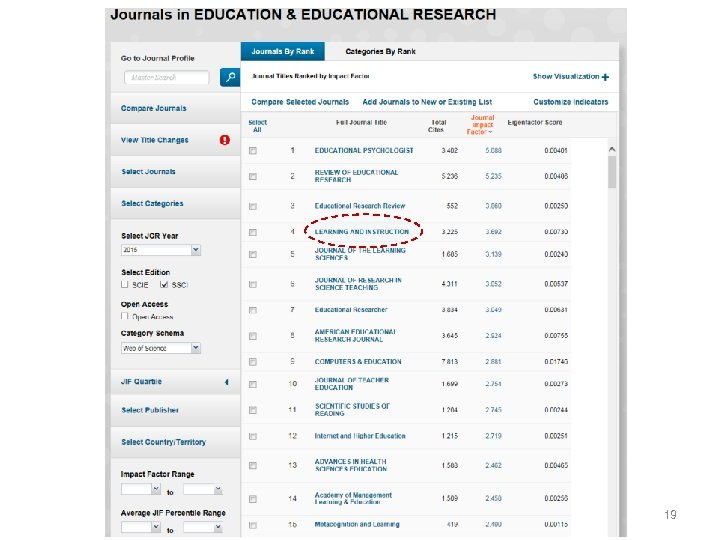Click the Full Journal Title column header
The width and height of the screenshot is (720, 540).
(x=361, y=123)
